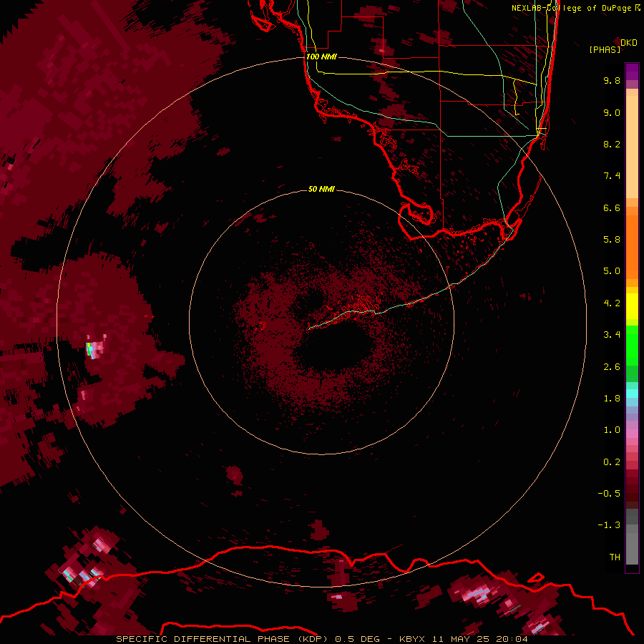Select the 1.8 value on the scale
The width and height of the screenshot is (644, 644).
pyautogui.click(x=612, y=399)
